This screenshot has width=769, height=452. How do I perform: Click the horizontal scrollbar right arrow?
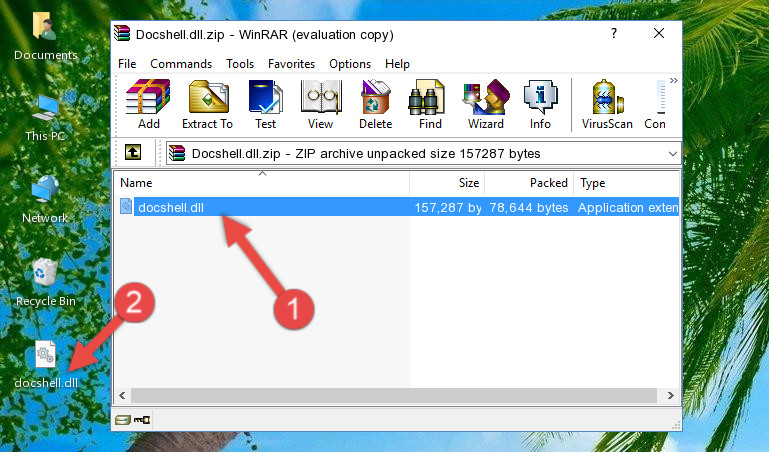(670, 395)
